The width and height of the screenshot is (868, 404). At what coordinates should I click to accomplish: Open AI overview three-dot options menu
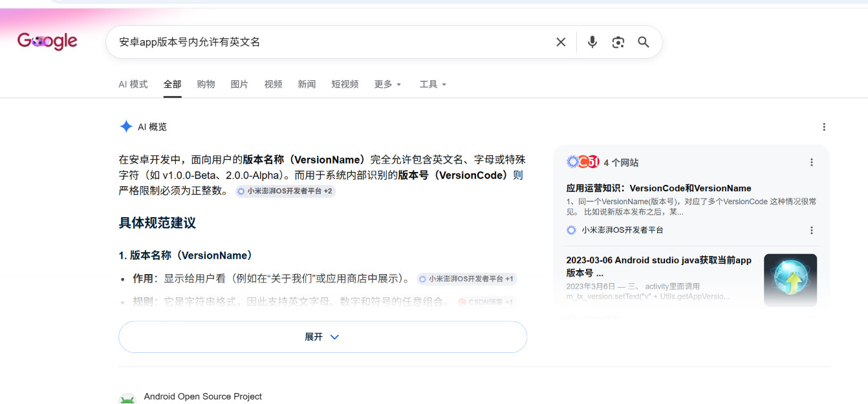824,127
